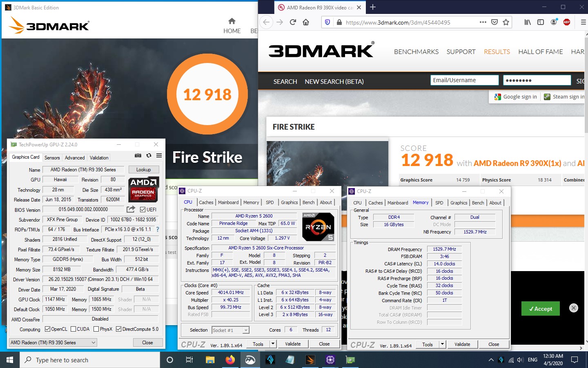Toggle the DirectCompute 5.0 checkbox
The height and width of the screenshot is (368, 588).
click(118, 329)
